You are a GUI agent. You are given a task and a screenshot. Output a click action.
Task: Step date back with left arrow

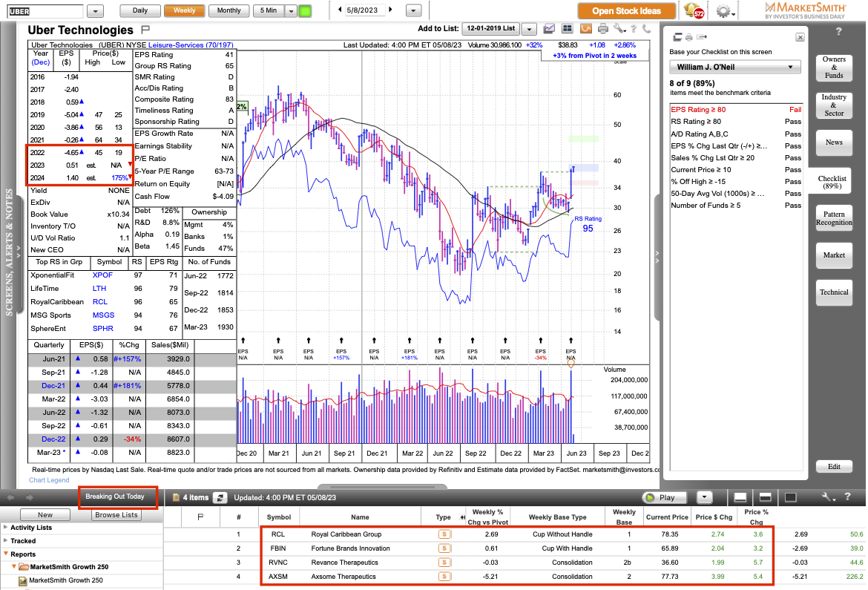point(340,10)
